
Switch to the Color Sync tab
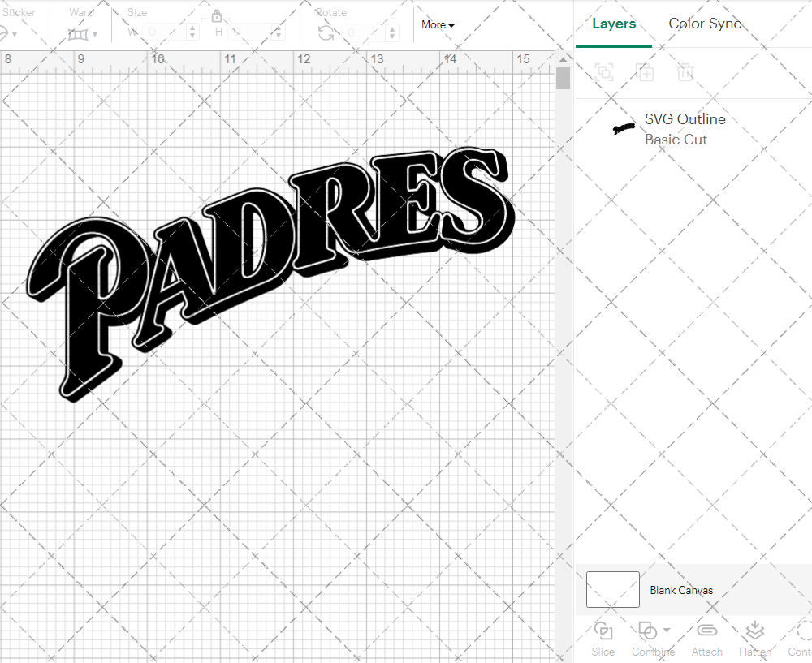(x=705, y=24)
